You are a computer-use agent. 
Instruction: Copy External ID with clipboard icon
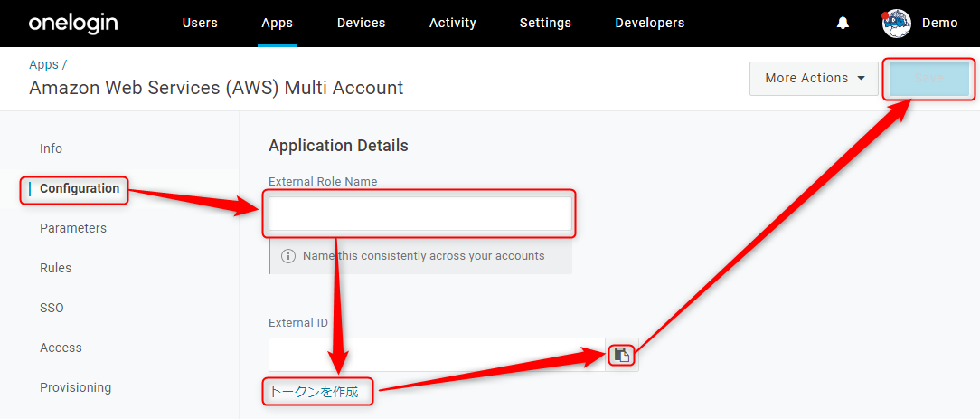coord(621,356)
